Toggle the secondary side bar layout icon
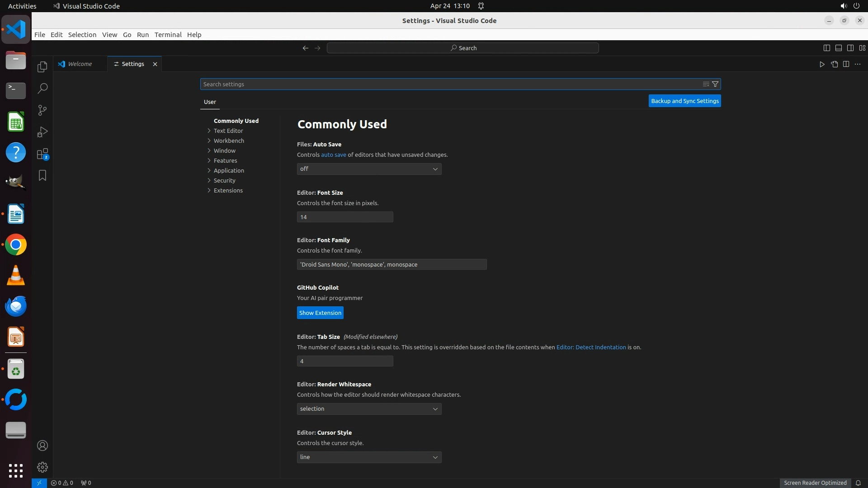The width and height of the screenshot is (868, 488). (x=850, y=48)
